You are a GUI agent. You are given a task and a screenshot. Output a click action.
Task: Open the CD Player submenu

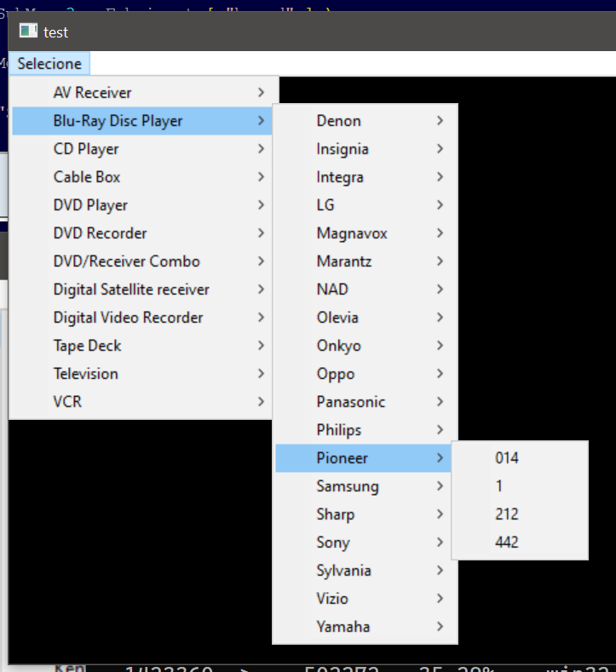[x=142, y=149]
